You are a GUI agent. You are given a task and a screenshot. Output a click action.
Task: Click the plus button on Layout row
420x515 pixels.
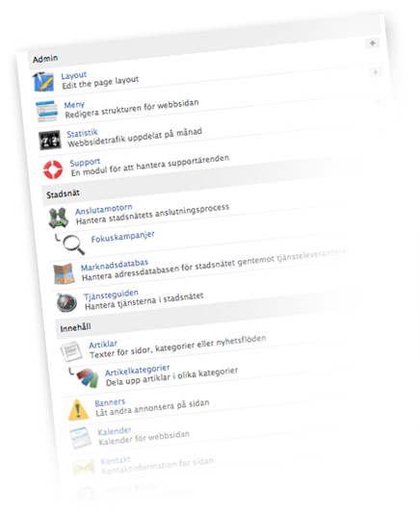pyautogui.click(x=376, y=72)
